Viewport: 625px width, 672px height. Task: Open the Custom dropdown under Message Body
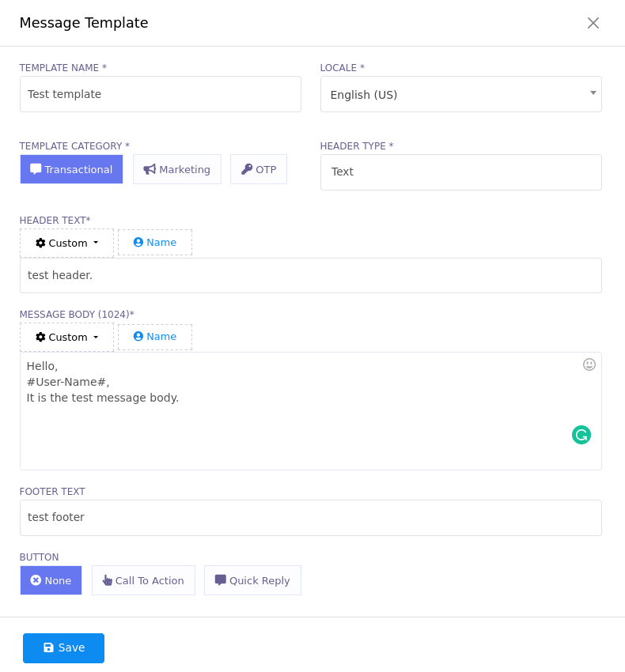[66, 337]
